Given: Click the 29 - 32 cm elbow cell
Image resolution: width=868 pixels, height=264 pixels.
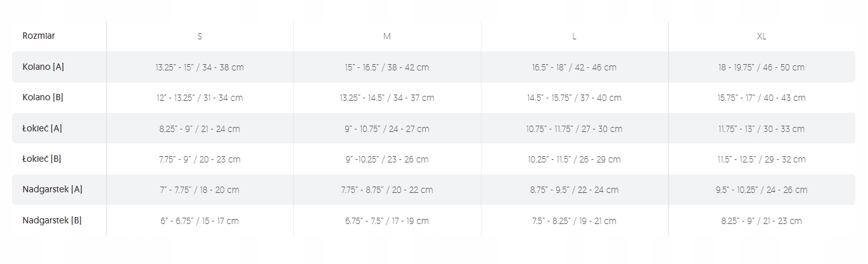Looking at the screenshot, I should pos(762,159).
